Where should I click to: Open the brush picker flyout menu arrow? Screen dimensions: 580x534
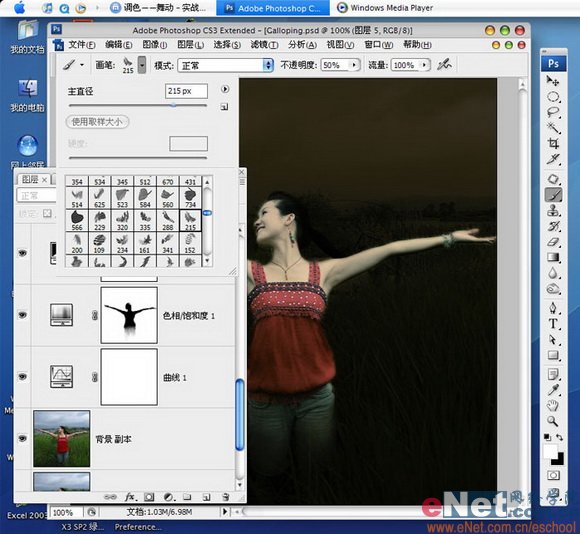point(225,89)
